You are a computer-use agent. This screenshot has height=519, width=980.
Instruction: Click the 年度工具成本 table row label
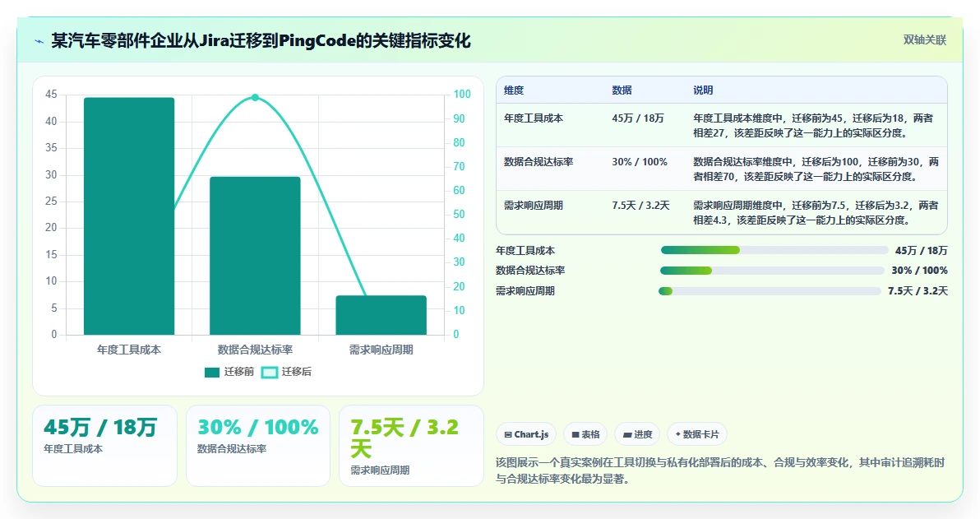point(534,118)
